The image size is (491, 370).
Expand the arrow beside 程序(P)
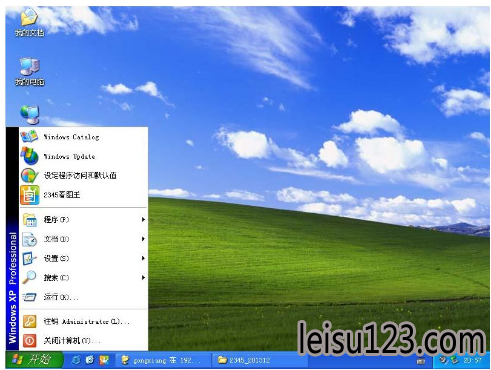[143, 220]
